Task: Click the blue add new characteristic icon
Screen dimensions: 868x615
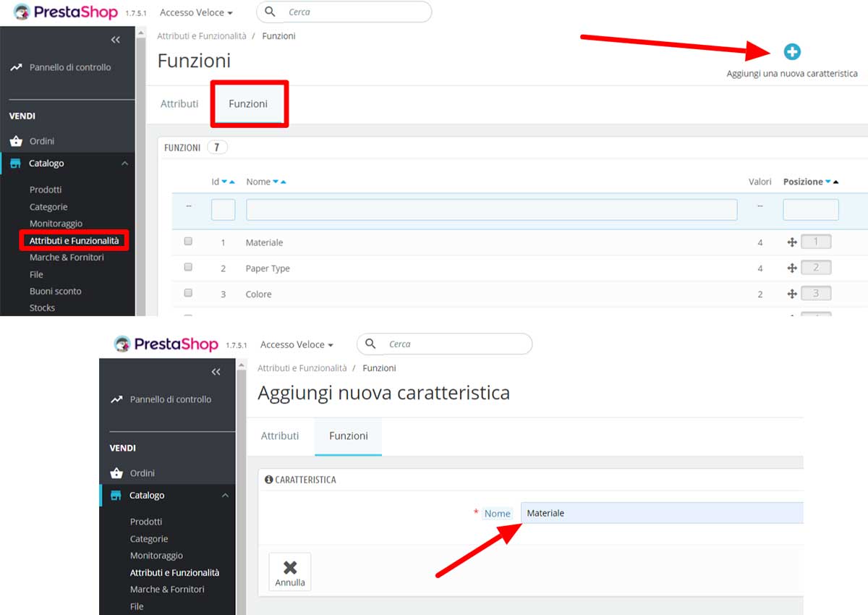Action: pyautogui.click(x=792, y=51)
